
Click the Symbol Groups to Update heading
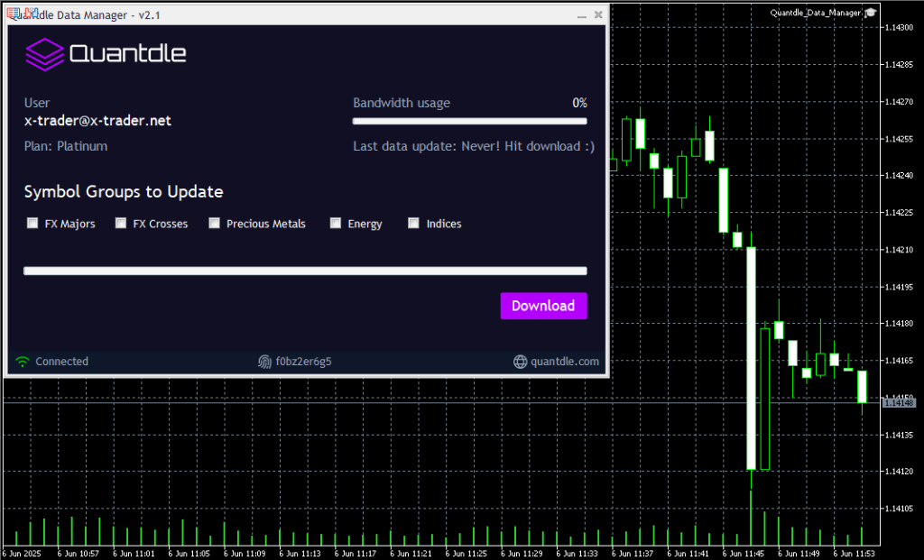click(x=124, y=191)
